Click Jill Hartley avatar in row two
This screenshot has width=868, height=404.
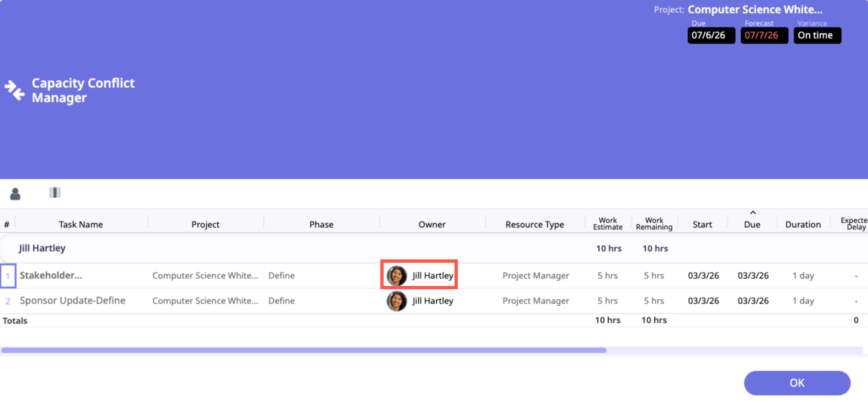click(x=396, y=301)
